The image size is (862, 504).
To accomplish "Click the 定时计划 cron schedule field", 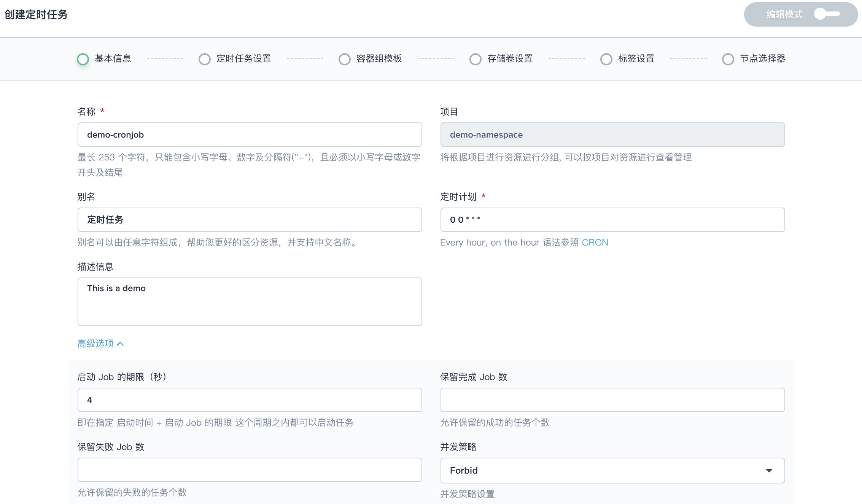I will 613,220.
